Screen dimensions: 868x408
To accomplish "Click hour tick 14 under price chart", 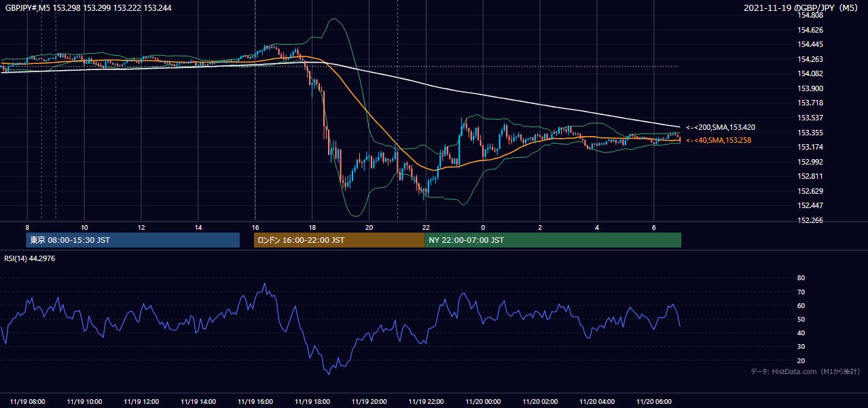I will click(x=198, y=227).
